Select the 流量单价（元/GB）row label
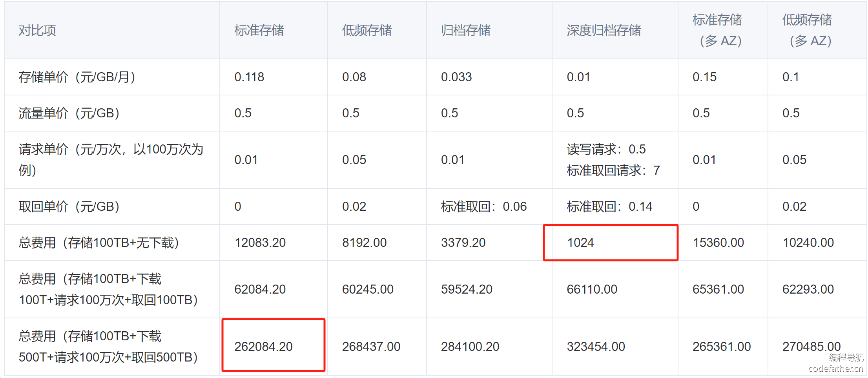The image size is (868, 378). [x=69, y=113]
